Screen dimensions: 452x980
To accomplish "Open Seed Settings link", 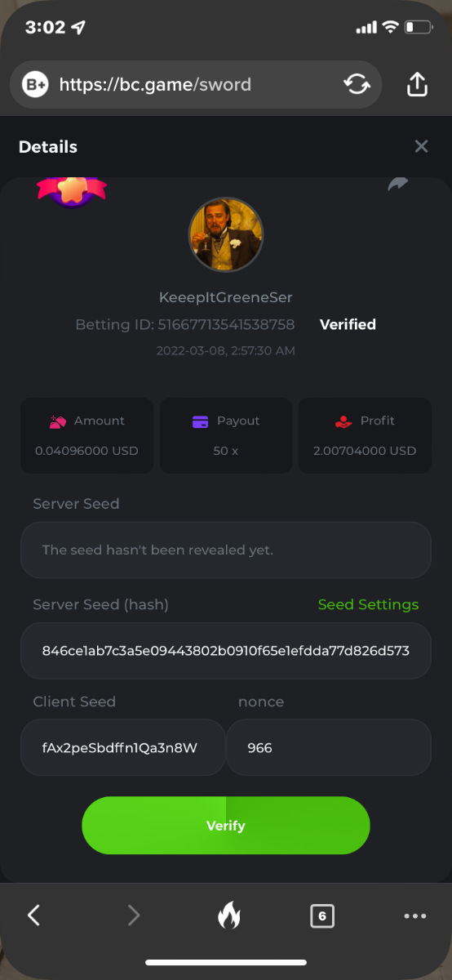I will (368, 604).
